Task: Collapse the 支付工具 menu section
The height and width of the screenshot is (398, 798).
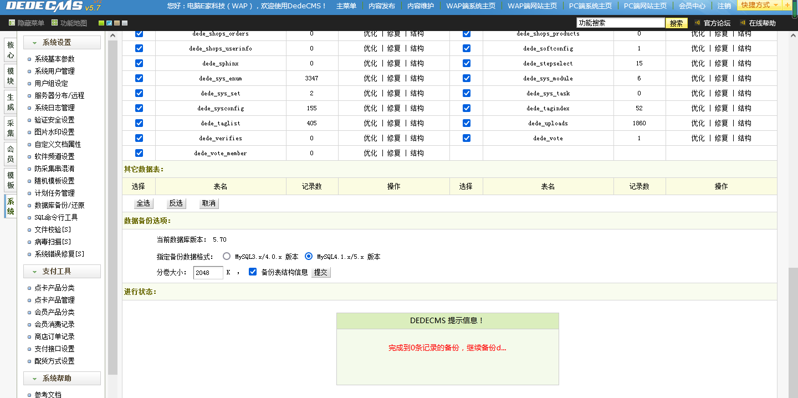Action: tap(62, 271)
